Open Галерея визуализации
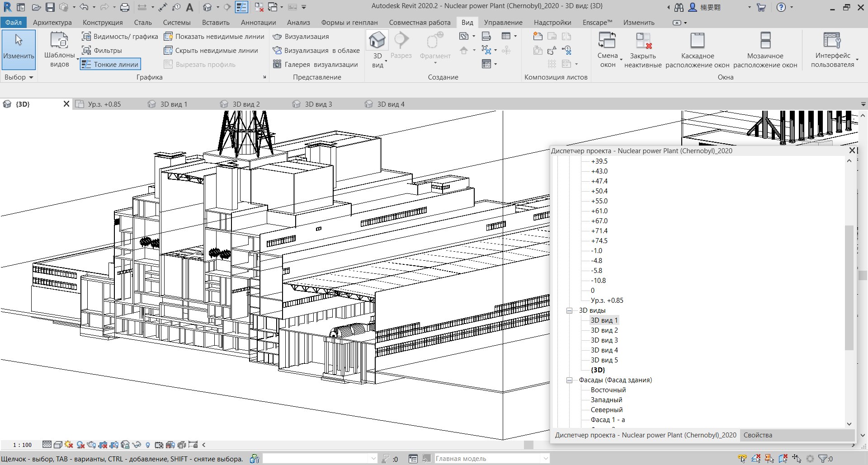 pyautogui.click(x=316, y=65)
